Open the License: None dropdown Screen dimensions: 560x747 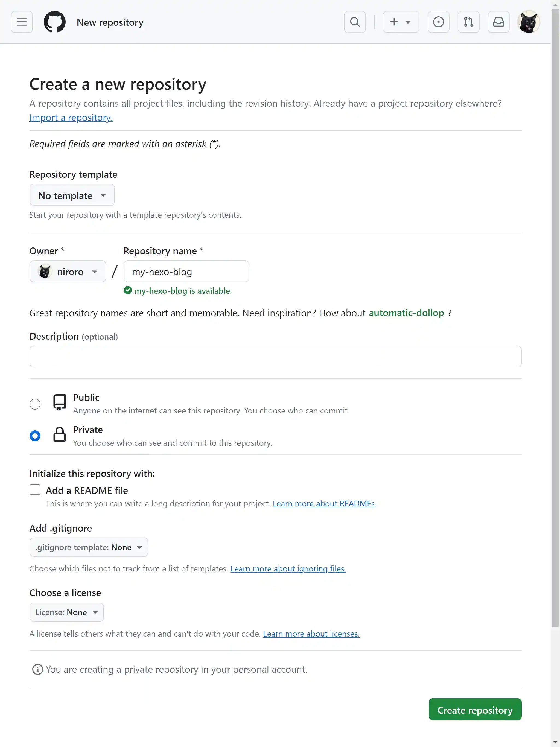coord(66,612)
